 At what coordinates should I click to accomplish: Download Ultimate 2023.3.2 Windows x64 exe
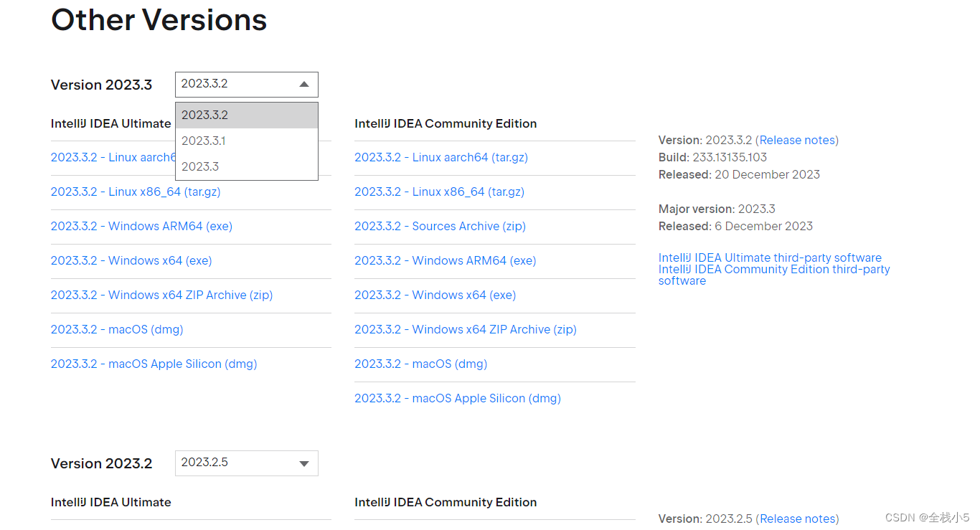coord(131,261)
